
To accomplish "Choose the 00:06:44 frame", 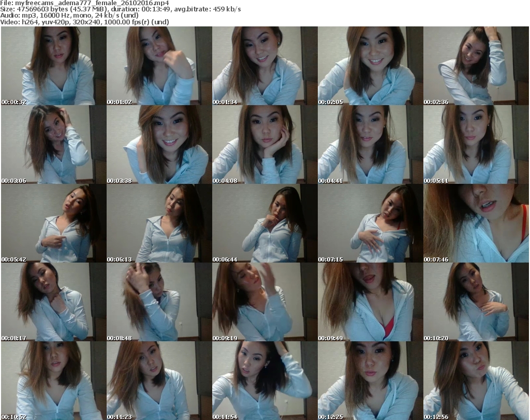I will coord(264,223).
